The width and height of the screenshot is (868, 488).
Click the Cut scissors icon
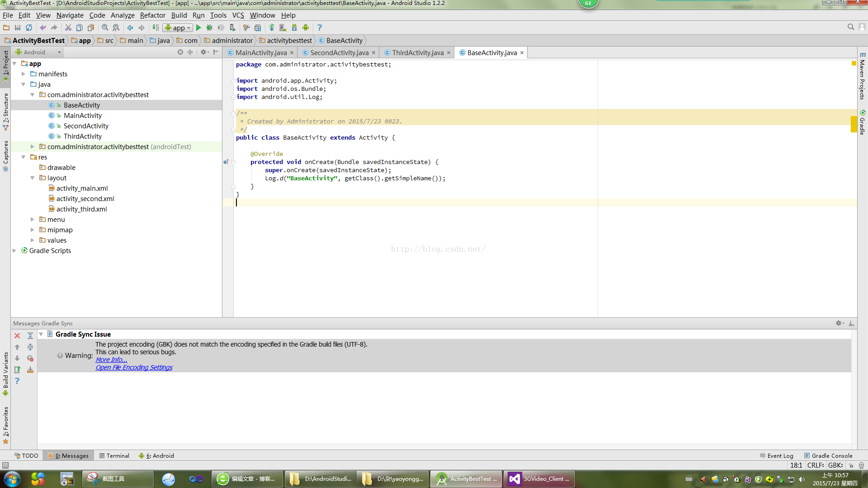[x=68, y=28]
